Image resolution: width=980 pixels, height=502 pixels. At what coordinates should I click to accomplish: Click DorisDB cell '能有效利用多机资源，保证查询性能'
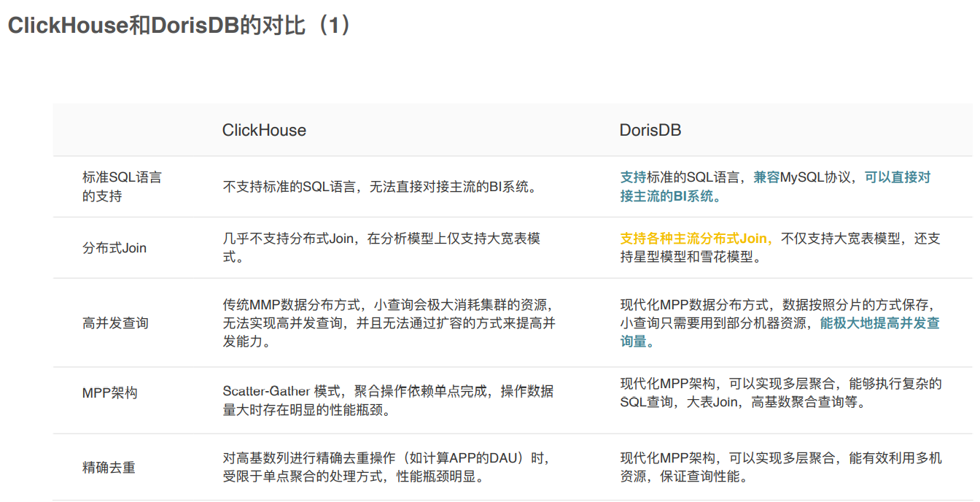pos(781,467)
